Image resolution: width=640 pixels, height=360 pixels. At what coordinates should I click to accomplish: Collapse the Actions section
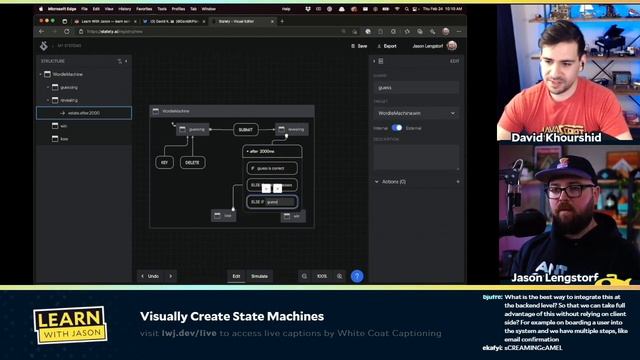[x=377, y=182]
